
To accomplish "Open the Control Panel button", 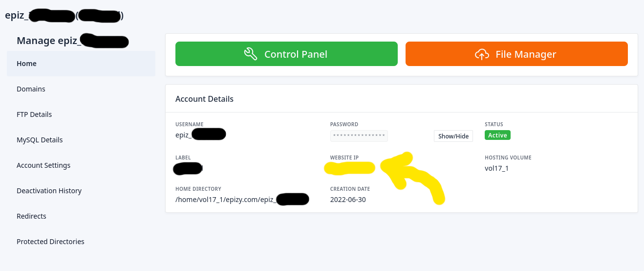I will 286,54.
